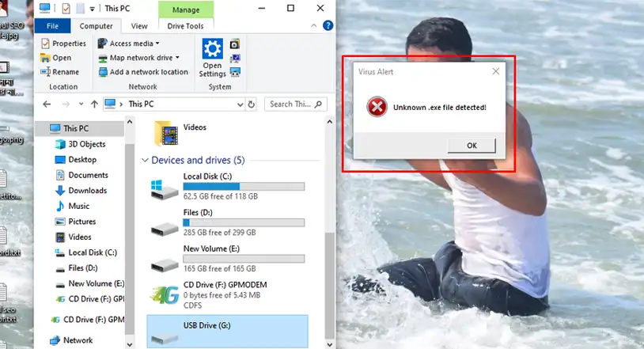Click the Local Disk (C:) usage bar
Viewport: 644px width, 349px height.
pyautogui.click(x=244, y=187)
